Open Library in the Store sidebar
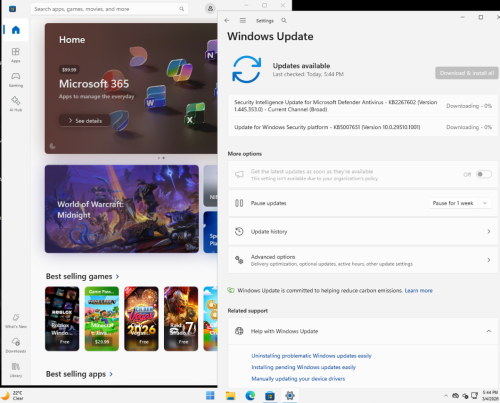 point(16,370)
